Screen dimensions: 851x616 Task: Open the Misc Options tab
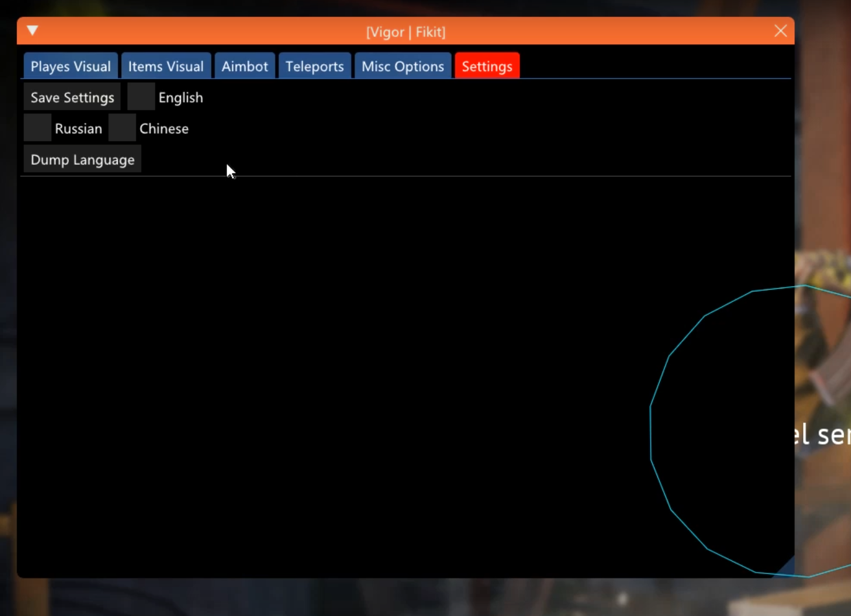402,66
